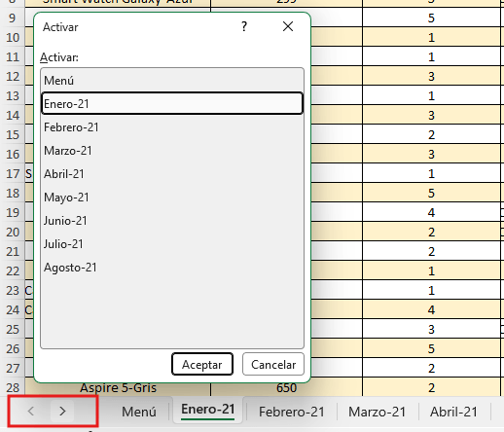The height and width of the screenshot is (432, 504).
Task: Choose Mayo-21 from the sheet list
Action: pos(172,198)
